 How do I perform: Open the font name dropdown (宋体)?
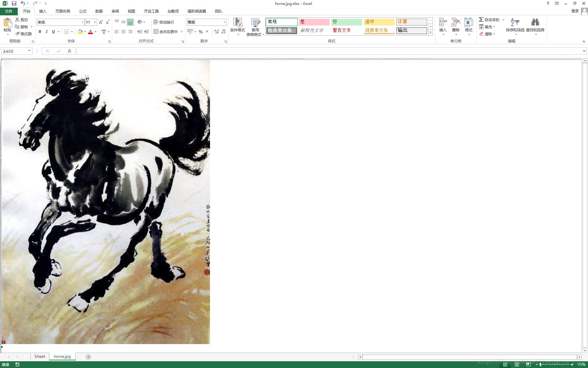coord(82,22)
